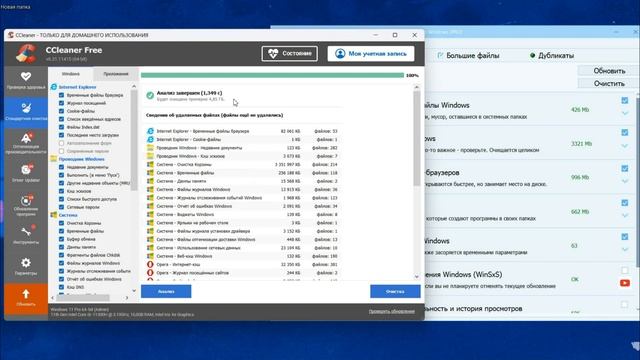Click folder icon of 'Недавние документы' result row
Viewport: 640px width, 360px height.
pyautogui.click(x=150, y=147)
